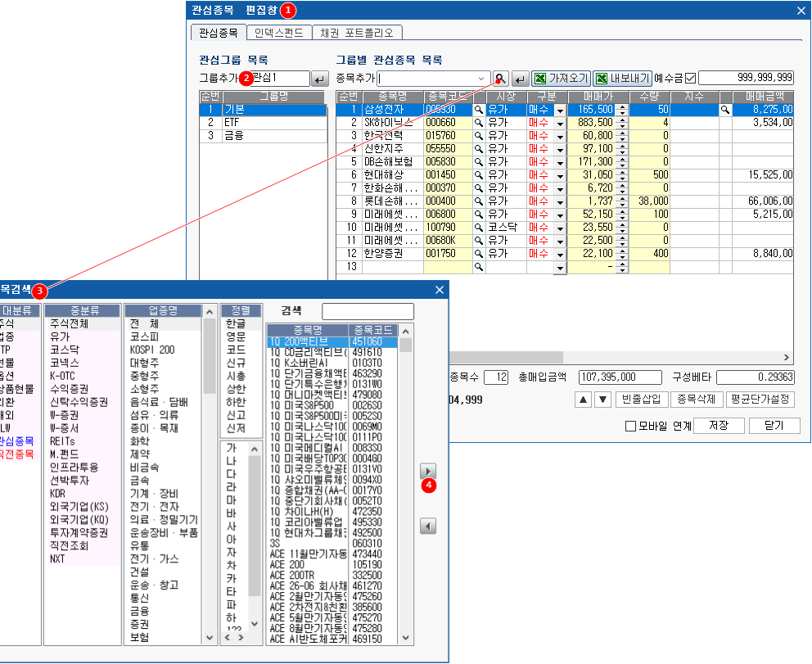Viewport: 812px width, 664px height.
Task: Enable the 모바일 연계 checkbox
Action: (x=630, y=426)
